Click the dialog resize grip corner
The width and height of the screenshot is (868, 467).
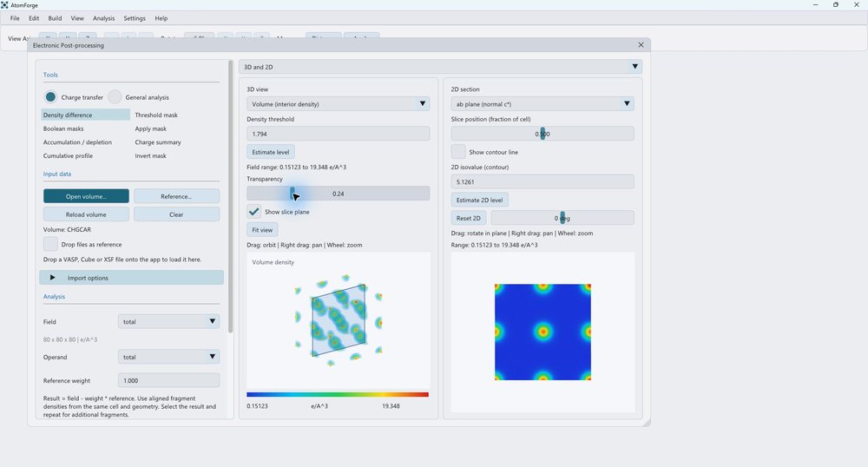pyautogui.click(x=647, y=422)
